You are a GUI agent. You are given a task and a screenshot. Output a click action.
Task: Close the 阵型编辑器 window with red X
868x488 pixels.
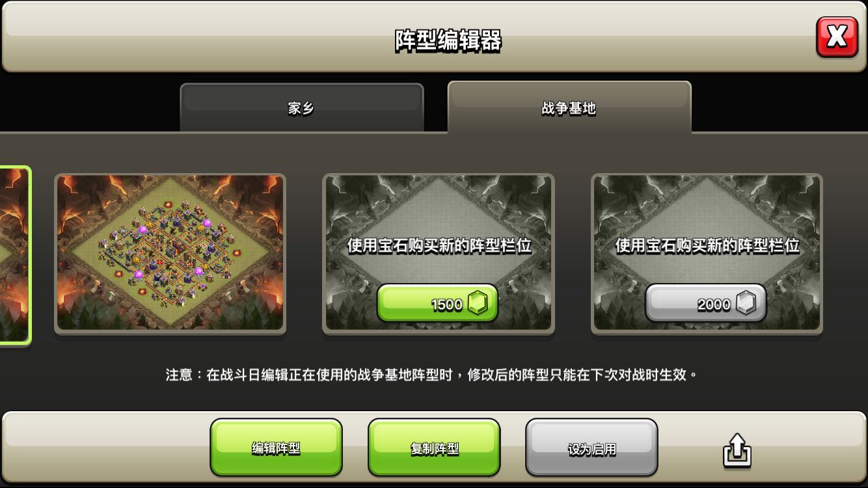pos(837,37)
